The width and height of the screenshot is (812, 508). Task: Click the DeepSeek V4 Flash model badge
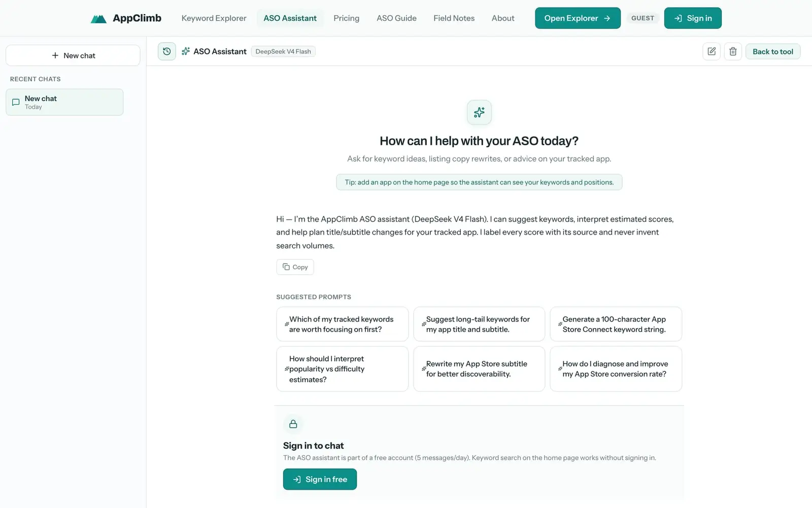click(x=283, y=51)
